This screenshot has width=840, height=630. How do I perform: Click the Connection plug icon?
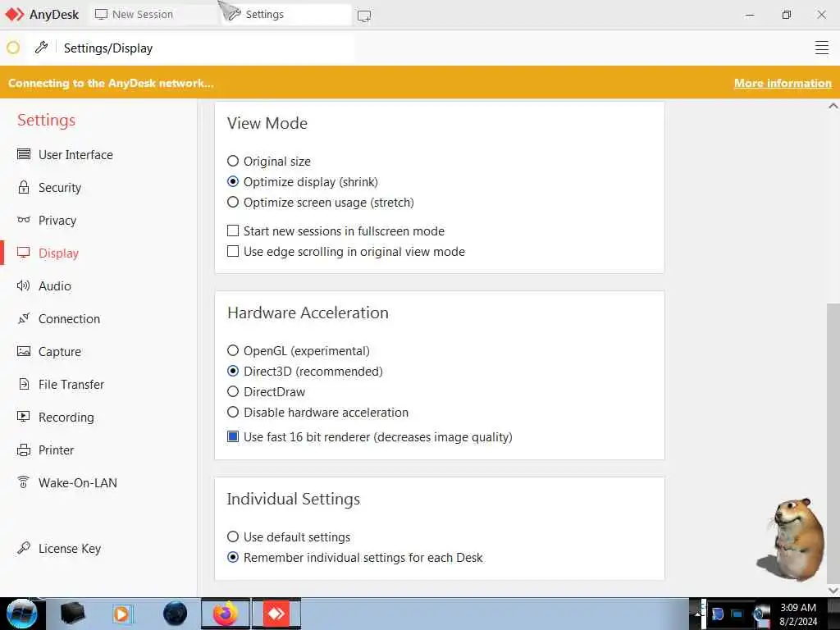[x=24, y=318]
